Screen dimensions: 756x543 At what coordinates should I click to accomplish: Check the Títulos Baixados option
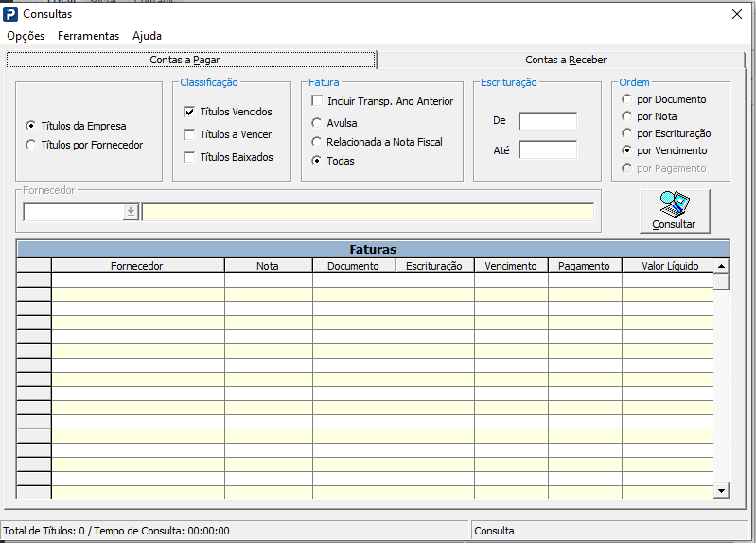[x=189, y=157]
